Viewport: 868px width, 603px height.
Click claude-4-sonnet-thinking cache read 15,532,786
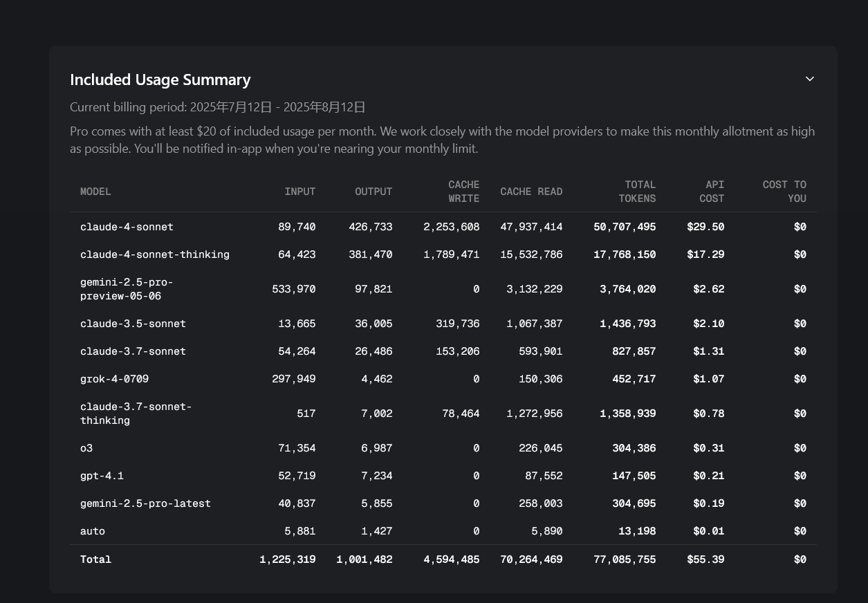click(531, 254)
